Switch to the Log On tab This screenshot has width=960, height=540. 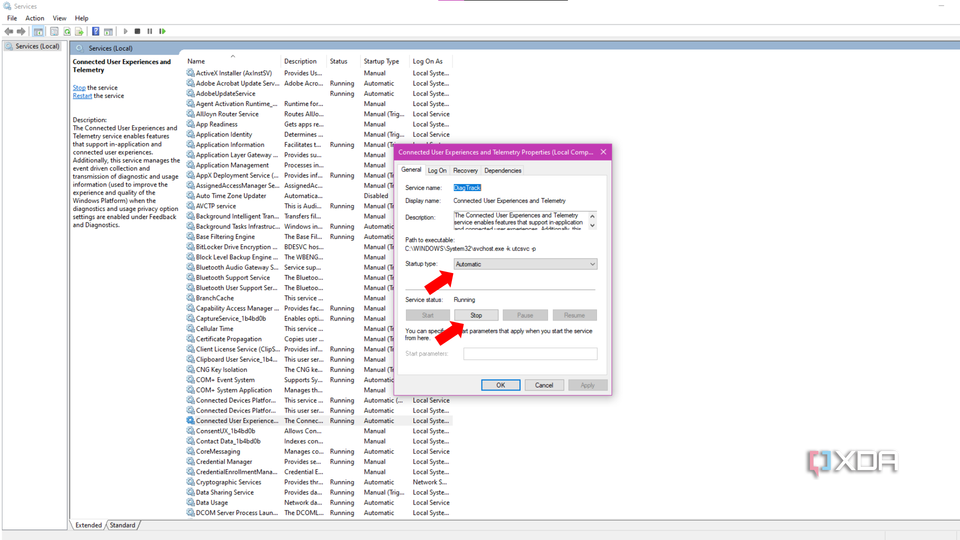click(x=437, y=170)
